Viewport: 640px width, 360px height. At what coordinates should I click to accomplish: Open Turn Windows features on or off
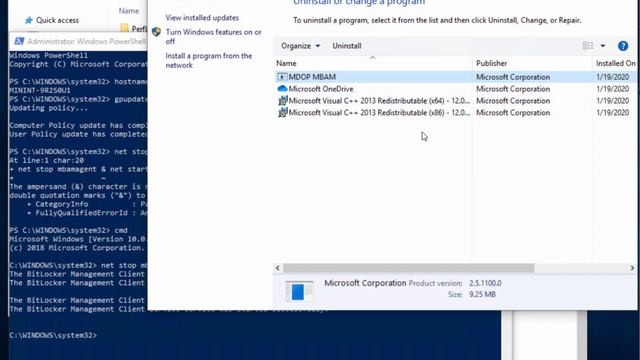coord(213,36)
